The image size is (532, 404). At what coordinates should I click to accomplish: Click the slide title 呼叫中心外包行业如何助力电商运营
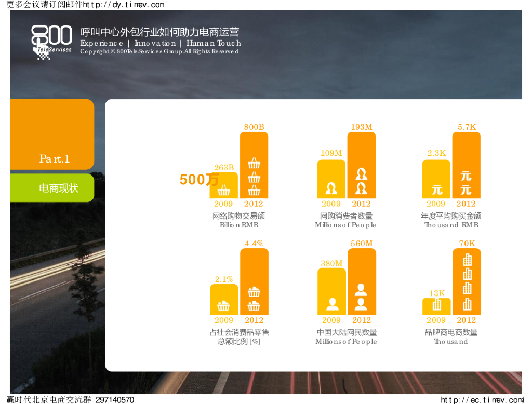pos(159,32)
